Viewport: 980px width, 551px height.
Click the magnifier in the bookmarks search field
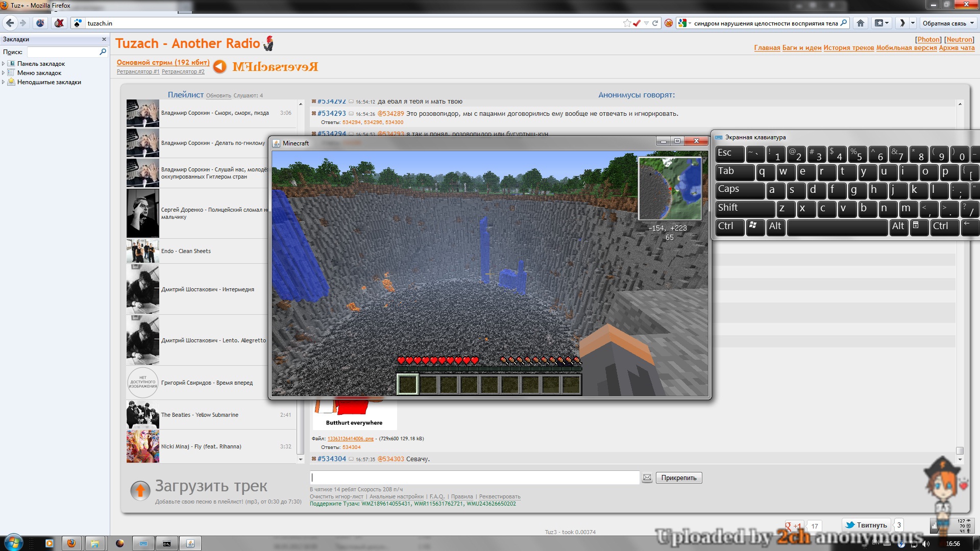click(103, 52)
